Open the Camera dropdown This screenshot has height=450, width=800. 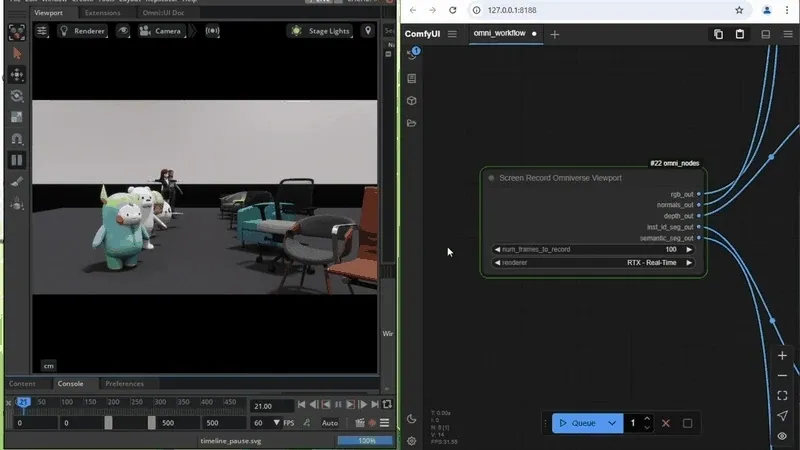[161, 31]
